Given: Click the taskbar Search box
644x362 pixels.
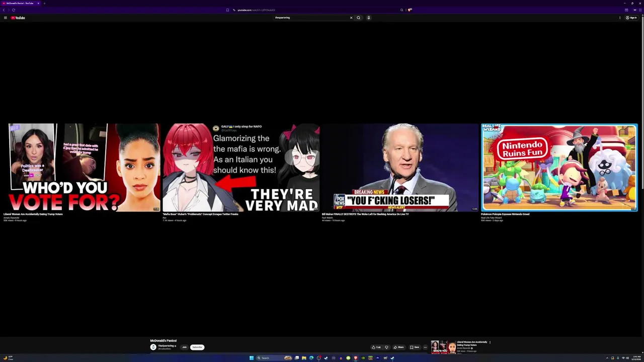Looking at the screenshot, I should click(274, 358).
